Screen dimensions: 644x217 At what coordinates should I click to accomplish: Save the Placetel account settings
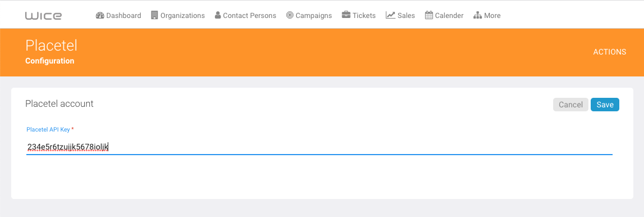(x=605, y=105)
